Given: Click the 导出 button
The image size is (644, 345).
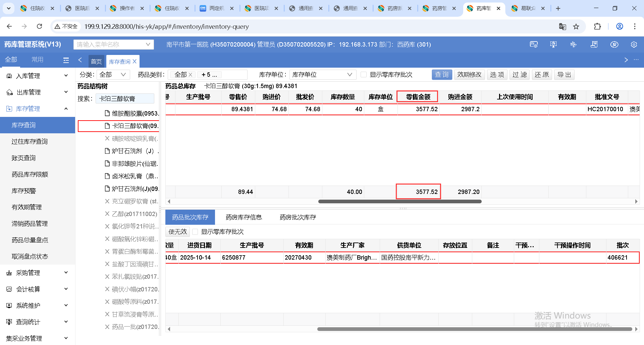Looking at the screenshot, I should [x=564, y=75].
